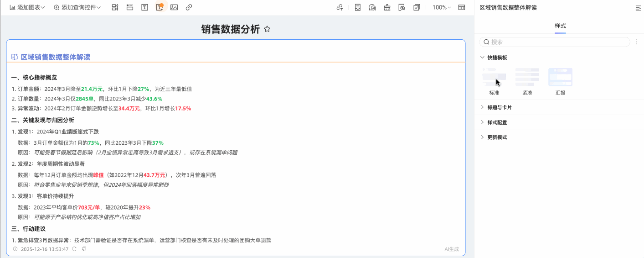
Task: Click the AI生成 label
Action: tap(452, 249)
